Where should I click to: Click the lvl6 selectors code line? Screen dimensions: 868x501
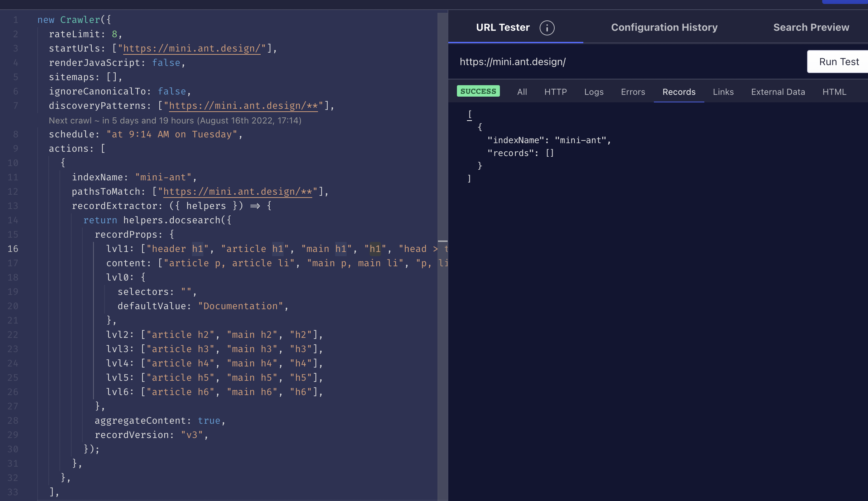[215, 392]
